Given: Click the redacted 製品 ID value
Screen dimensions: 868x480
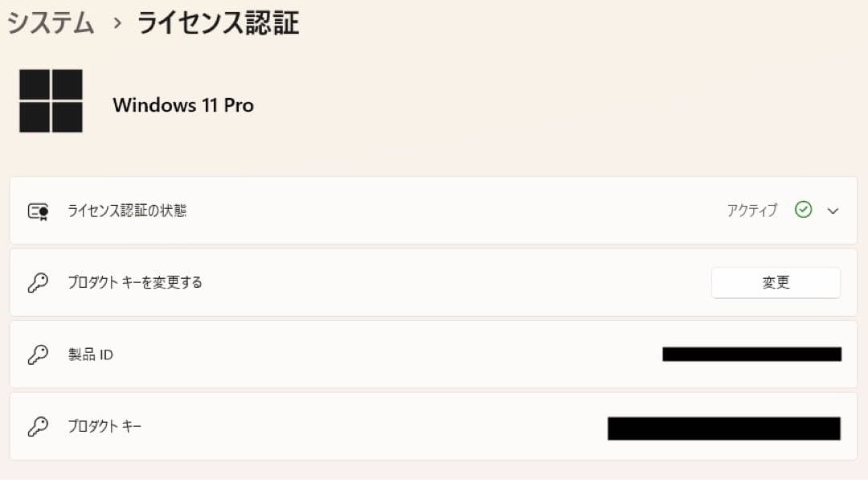Looking at the screenshot, I should (751, 354).
